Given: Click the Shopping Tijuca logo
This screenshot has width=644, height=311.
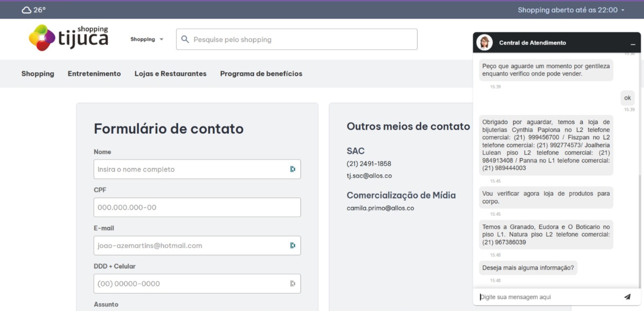Looking at the screenshot, I should pos(69,38).
